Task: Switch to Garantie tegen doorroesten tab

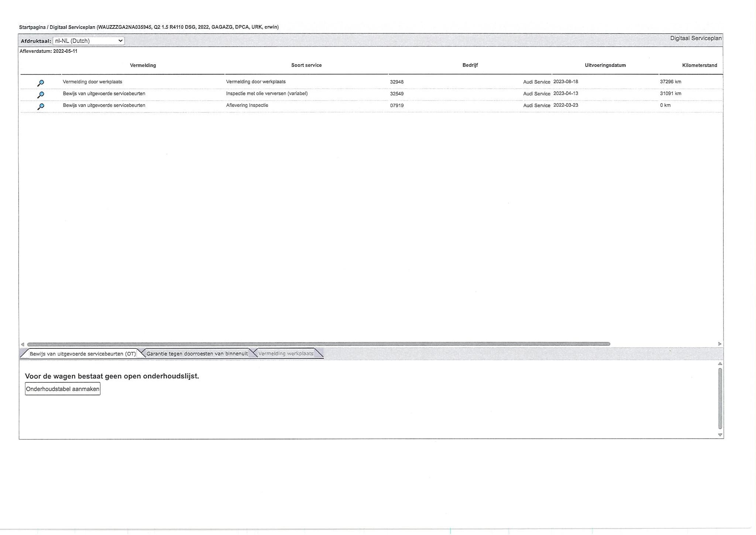Action: click(197, 354)
